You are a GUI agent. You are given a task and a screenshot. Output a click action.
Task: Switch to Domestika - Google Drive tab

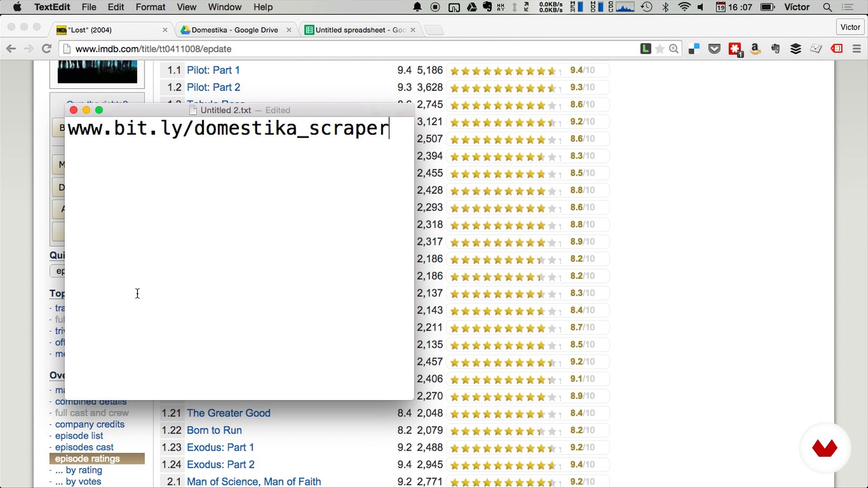[235, 30]
